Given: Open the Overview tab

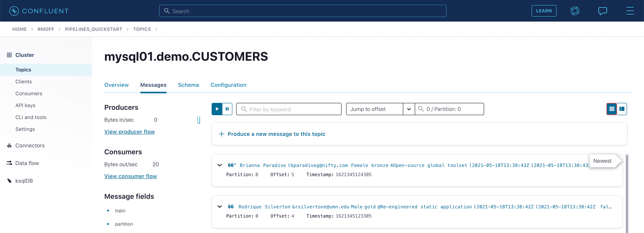Looking at the screenshot, I should [x=117, y=85].
